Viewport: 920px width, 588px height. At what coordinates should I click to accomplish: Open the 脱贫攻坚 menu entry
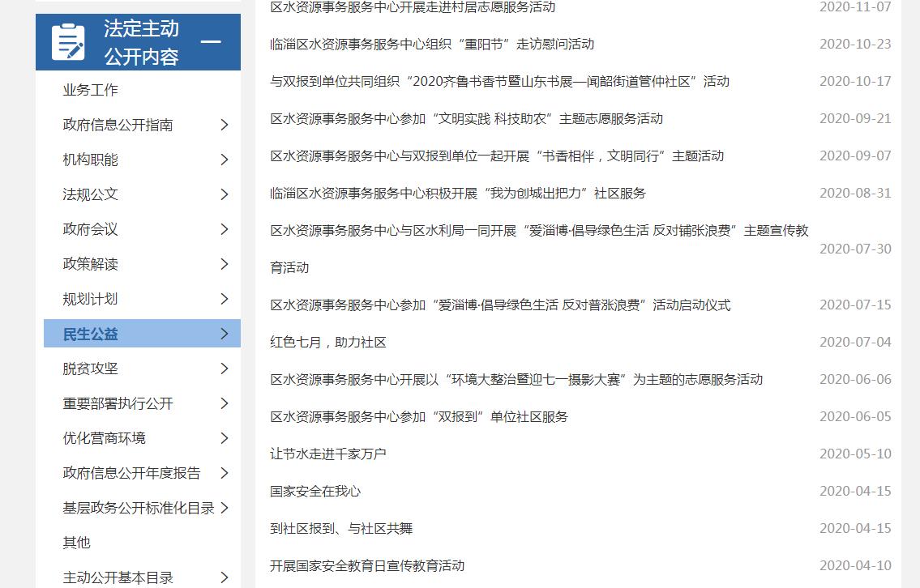click(x=90, y=369)
